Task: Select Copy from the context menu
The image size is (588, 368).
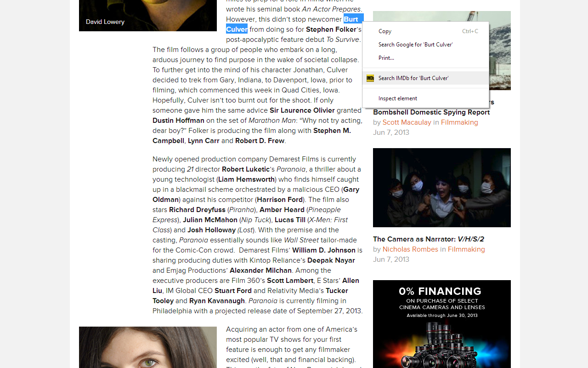Action: coord(385,31)
